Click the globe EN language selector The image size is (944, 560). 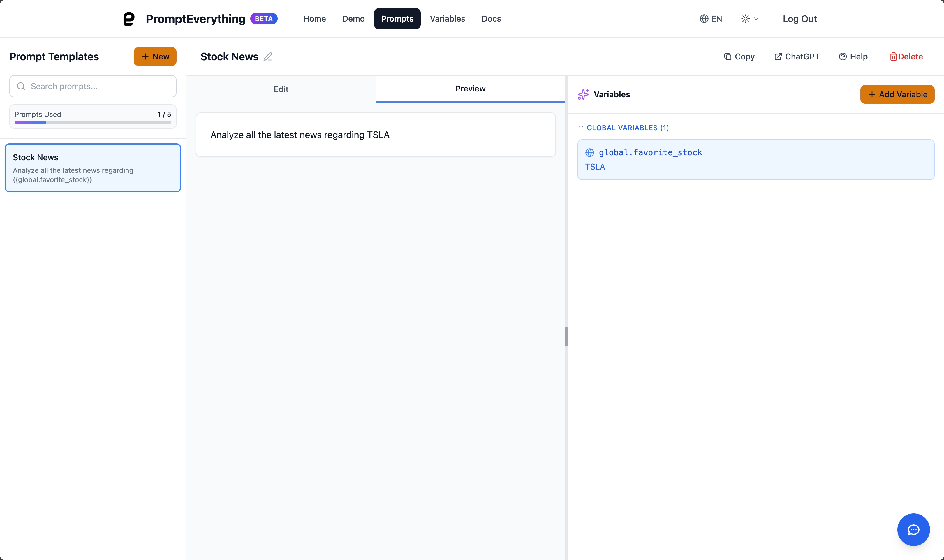[x=710, y=19]
